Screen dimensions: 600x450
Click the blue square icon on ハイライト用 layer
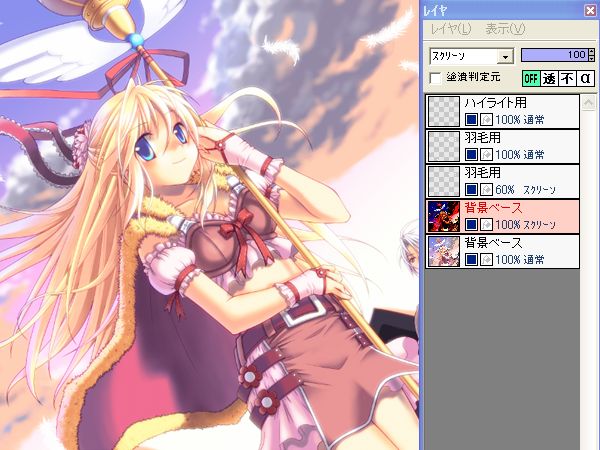click(x=471, y=120)
